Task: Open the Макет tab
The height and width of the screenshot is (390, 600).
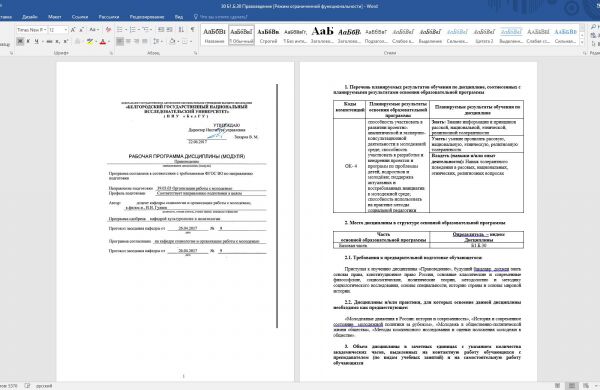Action: 54,17
